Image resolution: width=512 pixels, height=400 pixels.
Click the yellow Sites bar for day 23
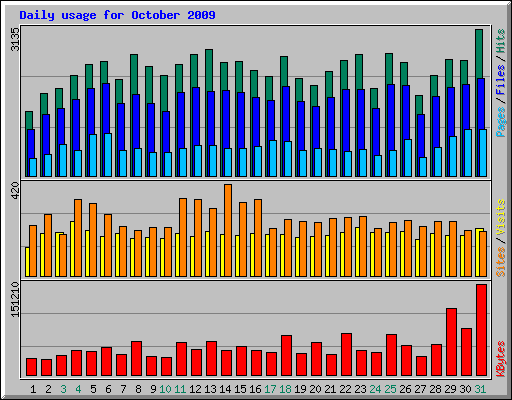point(357,252)
